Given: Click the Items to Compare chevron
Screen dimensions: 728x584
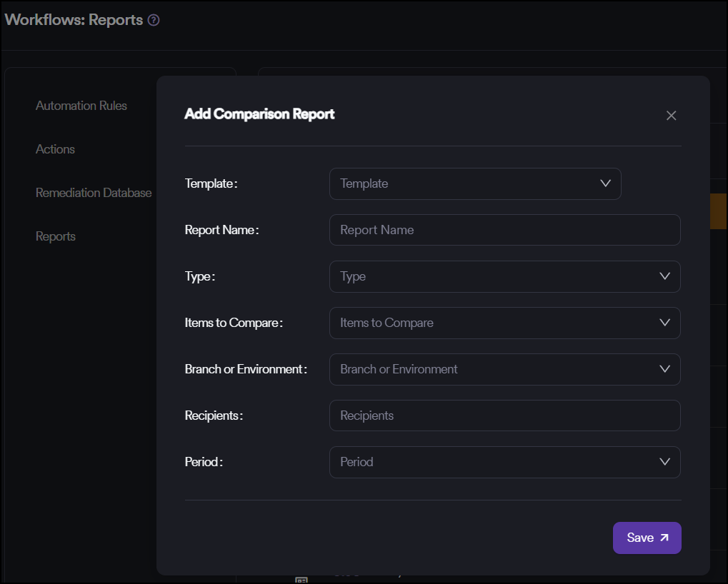Looking at the screenshot, I should click(x=665, y=323).
